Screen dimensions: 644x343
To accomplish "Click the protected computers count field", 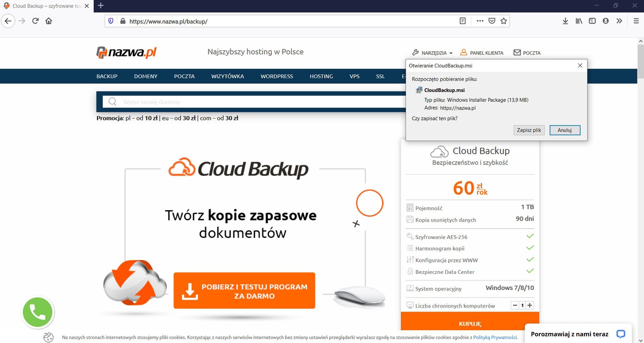I will (x=522, y=305).
